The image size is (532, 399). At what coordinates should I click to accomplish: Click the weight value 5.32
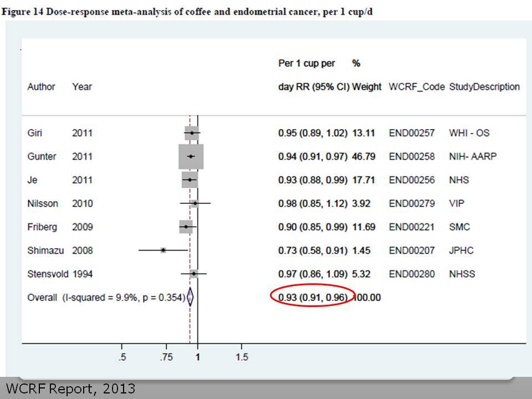pyautogui.click(x=361, y=274)
